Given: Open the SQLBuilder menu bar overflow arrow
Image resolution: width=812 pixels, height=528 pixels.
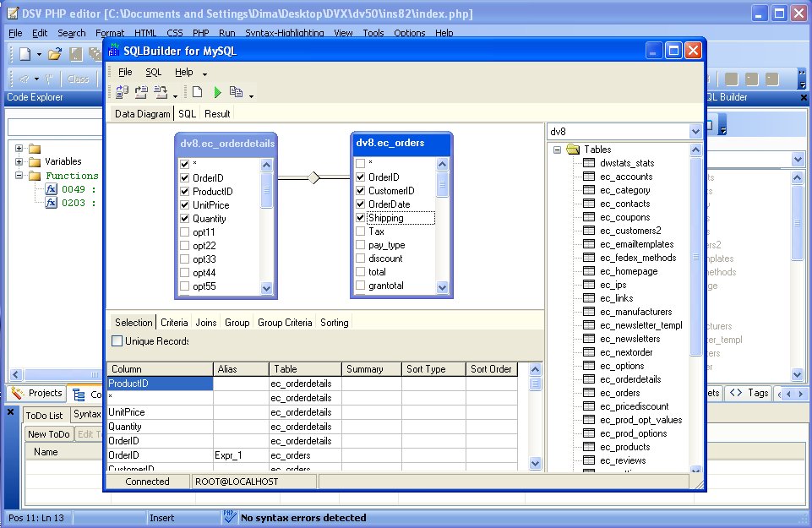Looking at the screenshot, I should [205, 74].
